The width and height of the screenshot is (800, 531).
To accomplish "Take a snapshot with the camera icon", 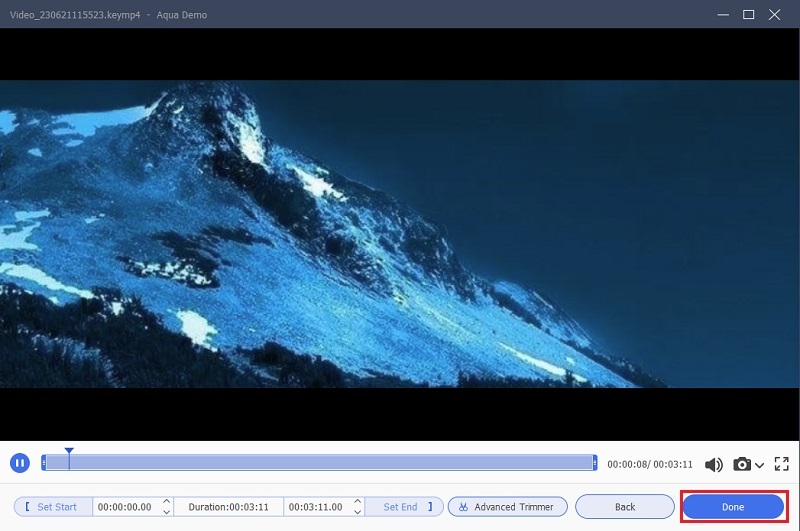I will [x=742, y=464].
